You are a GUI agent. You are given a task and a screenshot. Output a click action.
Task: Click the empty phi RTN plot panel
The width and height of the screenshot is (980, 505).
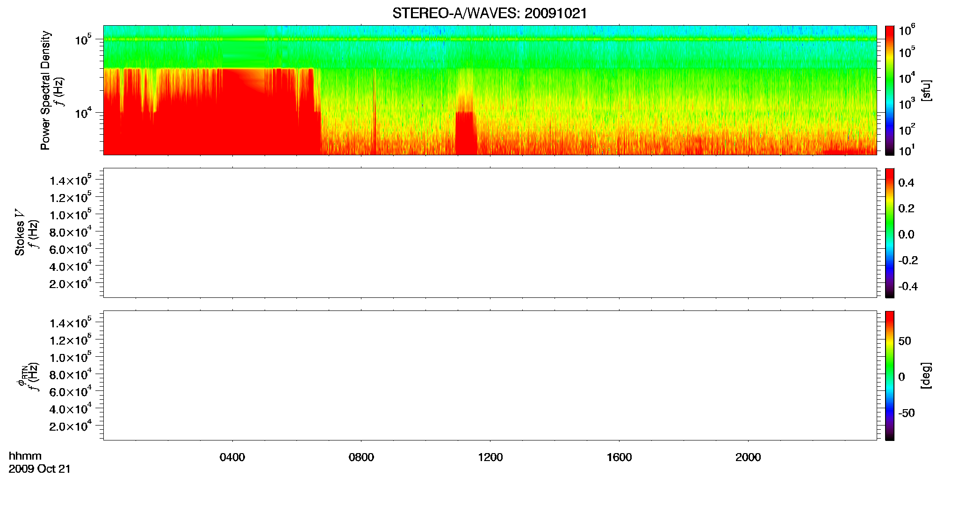click(490, 375)
